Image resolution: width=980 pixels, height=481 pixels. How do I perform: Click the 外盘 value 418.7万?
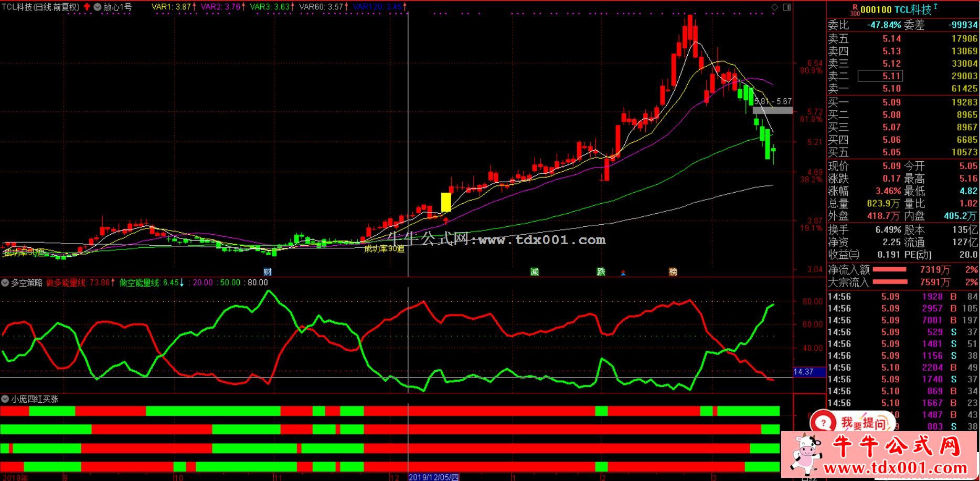point(883,216)
